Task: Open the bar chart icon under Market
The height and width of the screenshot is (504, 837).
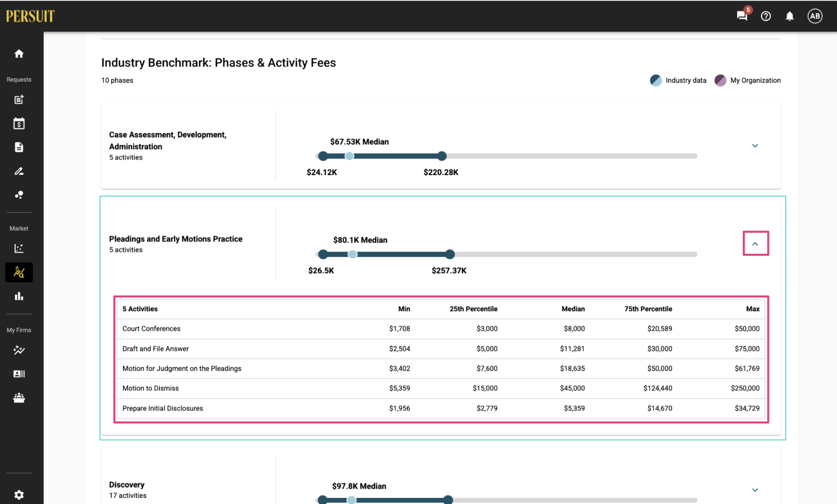Action: click(19, 296)
